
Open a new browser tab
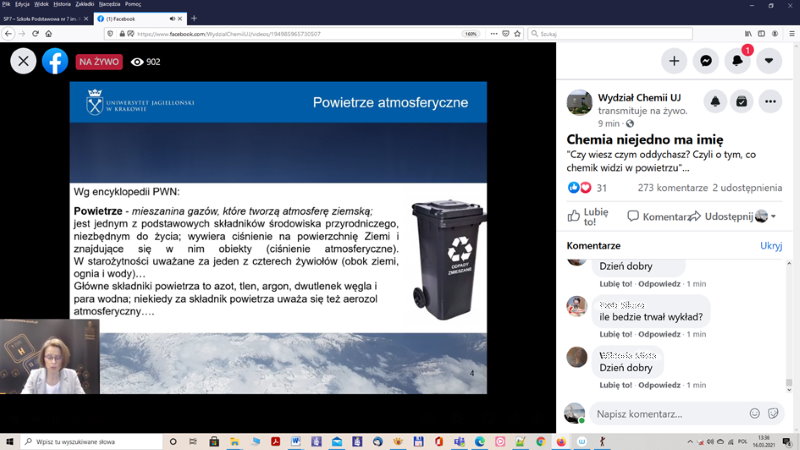(x=194, y=18)
